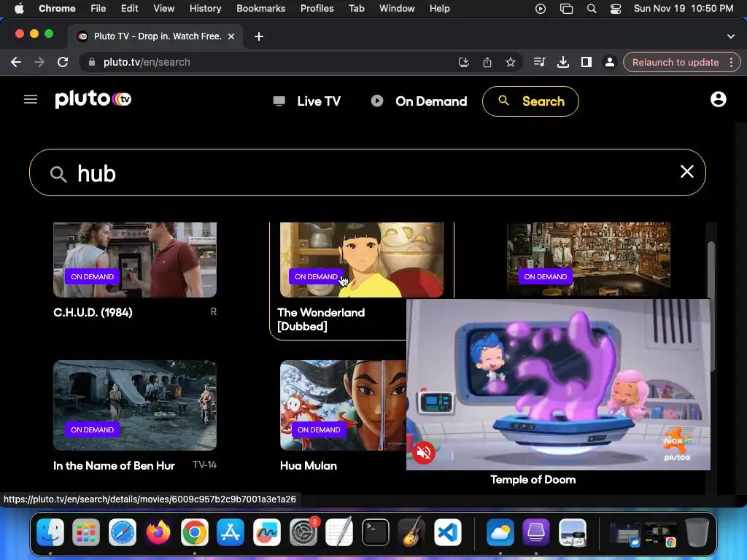
Task: Open Chrome three-dot menu
Action: tap(731, 63)
